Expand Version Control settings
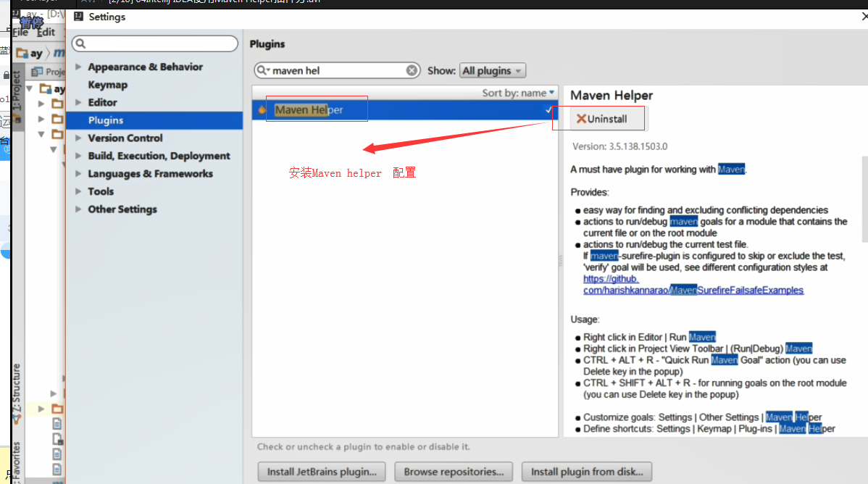This screenshot has height=484, width=868. pos(78,138)
